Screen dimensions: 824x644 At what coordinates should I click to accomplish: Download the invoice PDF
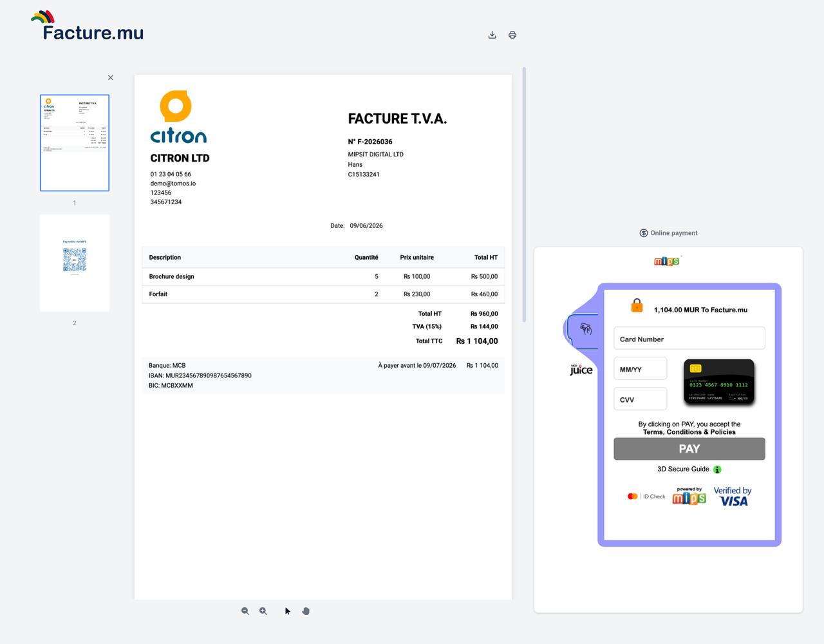492,35
